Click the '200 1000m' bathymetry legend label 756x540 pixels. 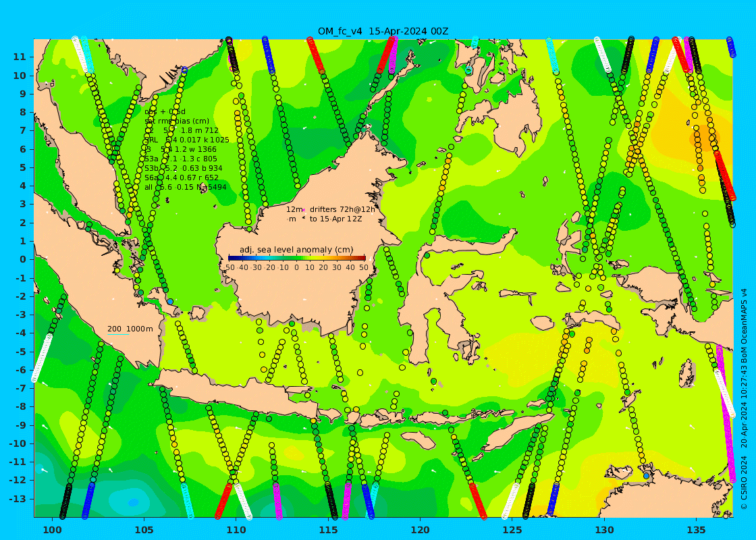pyautogui.click(x=130, y=329)
